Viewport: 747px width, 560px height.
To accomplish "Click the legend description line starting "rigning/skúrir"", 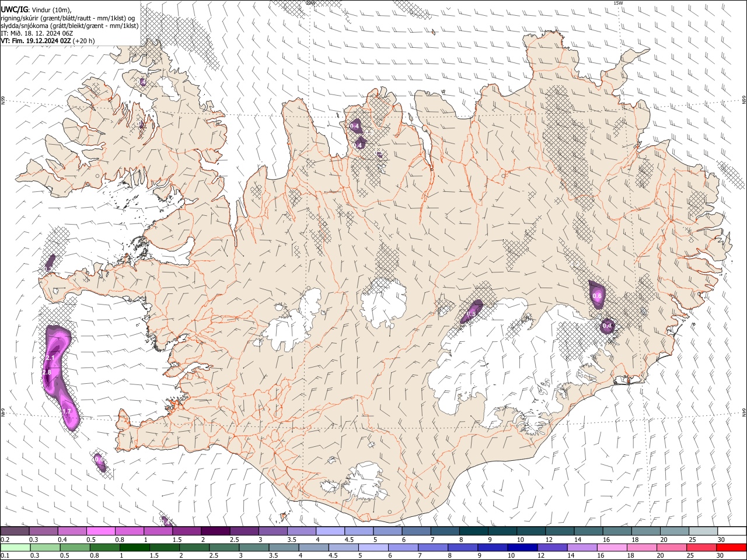I will coord(68,18).
